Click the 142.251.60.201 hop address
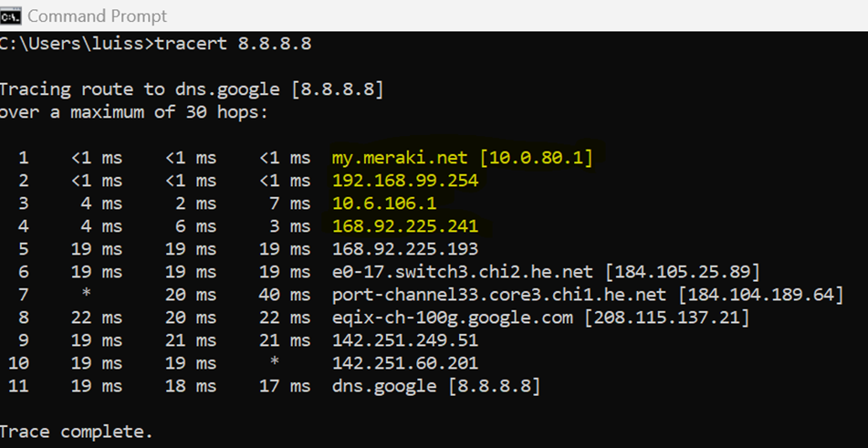 click(x=405, y=363)
